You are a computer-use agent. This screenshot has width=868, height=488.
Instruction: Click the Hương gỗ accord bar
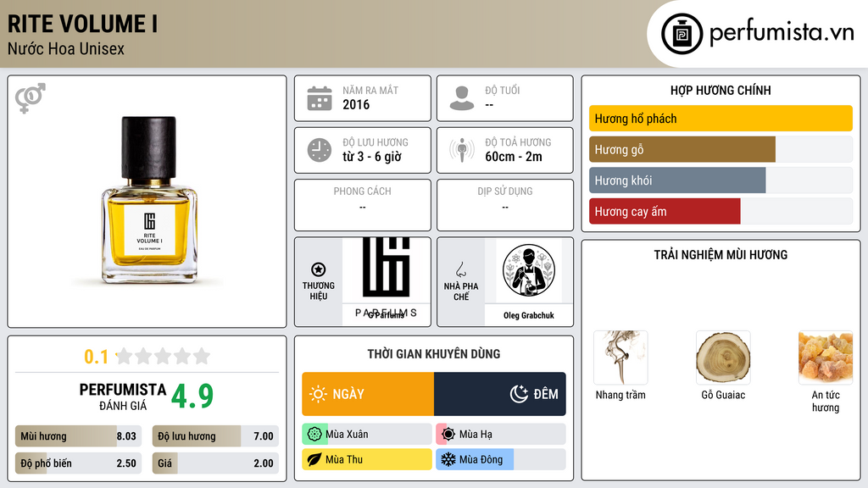click(x=721, y=149)
